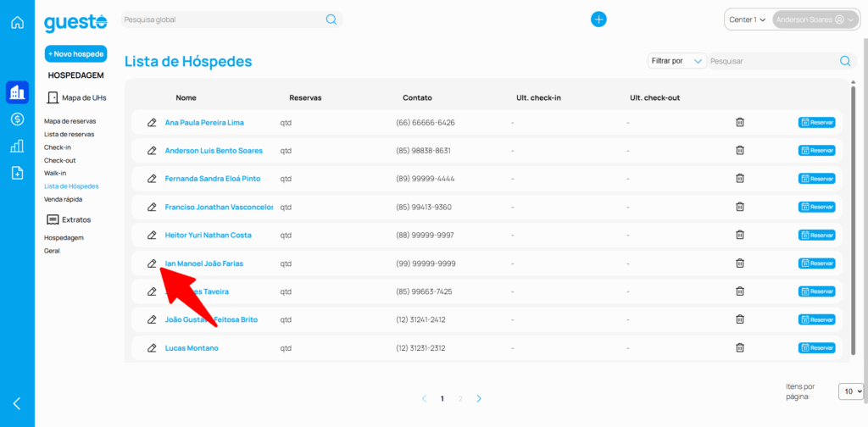Open Anderson Soares user menu

click(x=815, y=19)
